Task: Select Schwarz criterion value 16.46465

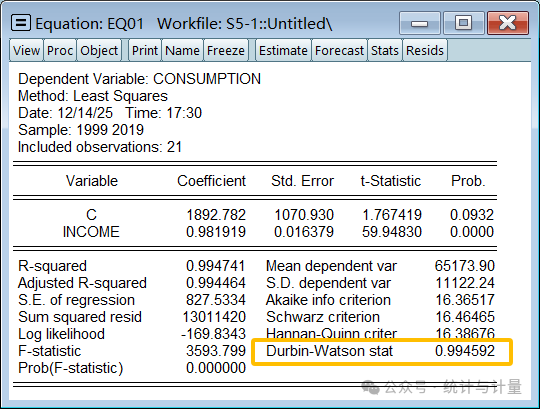Action: point(465,317)
